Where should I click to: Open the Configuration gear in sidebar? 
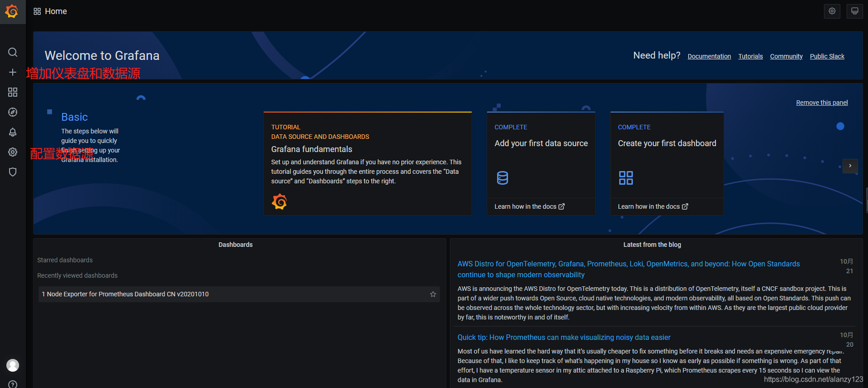pyautogui.click(x=13, y=152)
